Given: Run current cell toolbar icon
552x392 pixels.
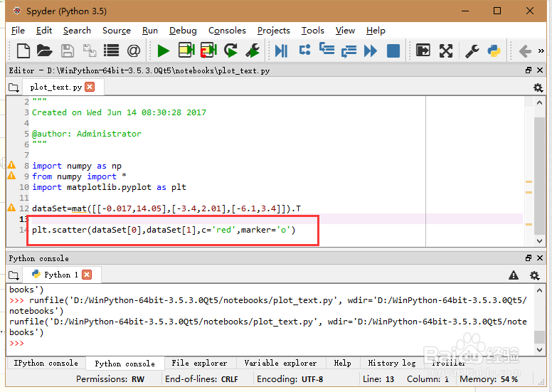Looking at the screenshot, I should click(186, 51).
